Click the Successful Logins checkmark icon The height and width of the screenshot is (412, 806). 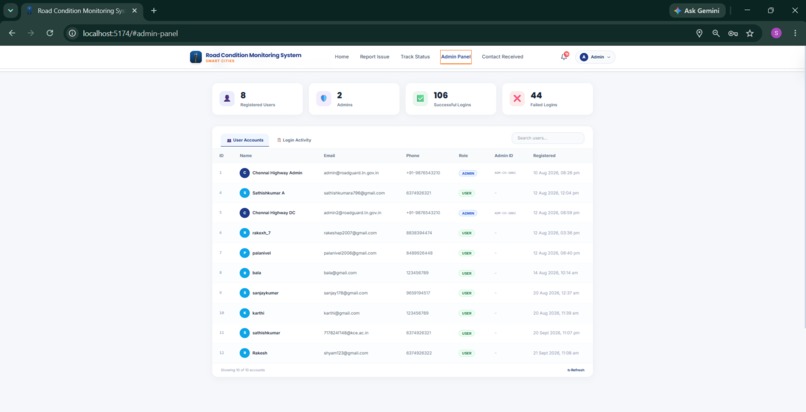coord(420,99)
